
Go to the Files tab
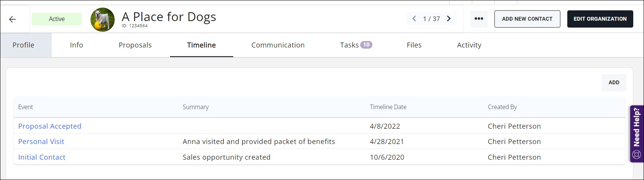[414, 45]
